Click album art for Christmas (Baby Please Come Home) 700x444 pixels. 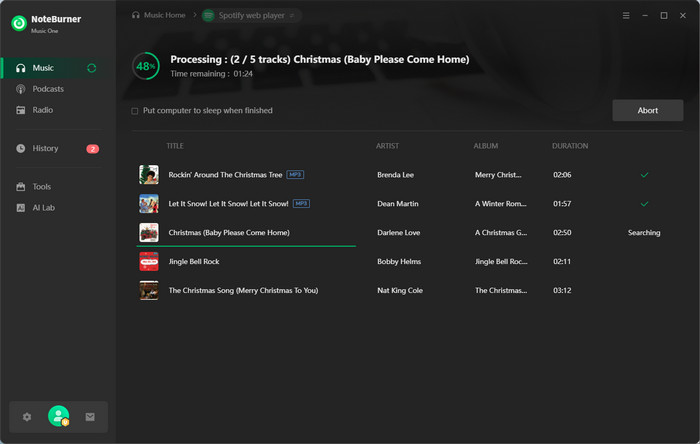(x=149, y=232)
